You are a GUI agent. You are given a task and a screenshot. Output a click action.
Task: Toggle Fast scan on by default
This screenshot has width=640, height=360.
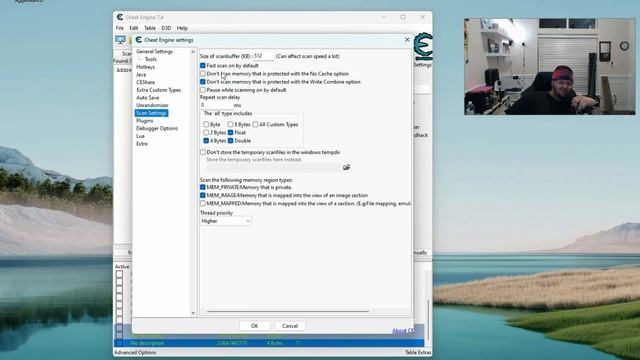(203, 65)
